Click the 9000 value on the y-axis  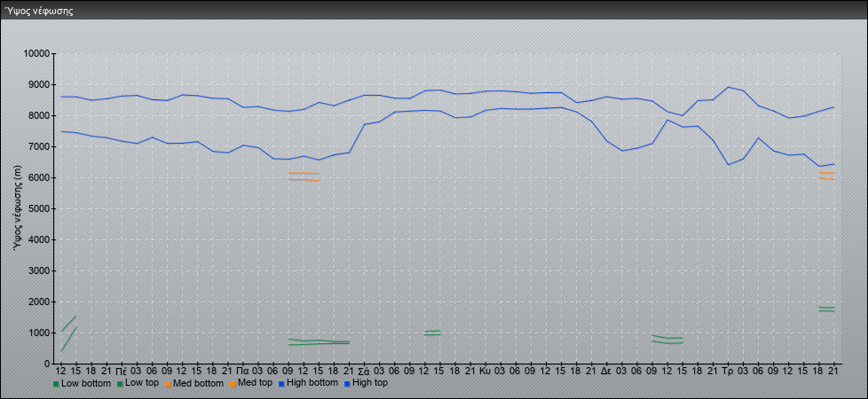coord(38,84)
